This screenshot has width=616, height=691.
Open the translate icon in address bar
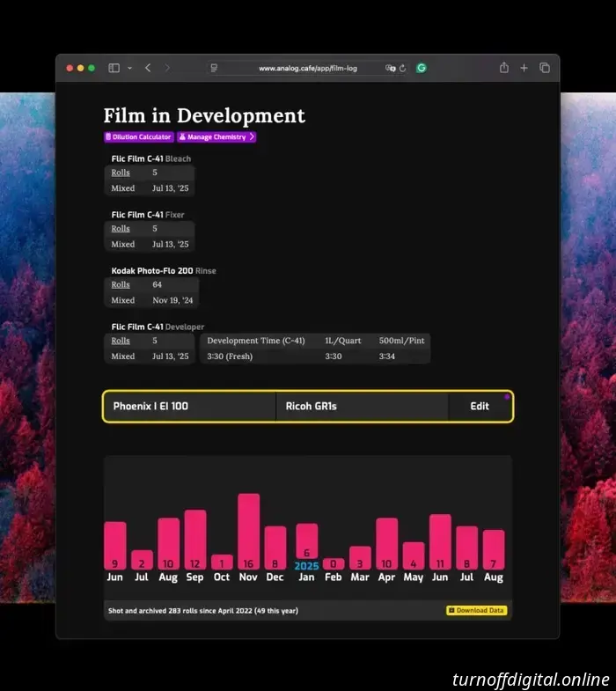390,68
